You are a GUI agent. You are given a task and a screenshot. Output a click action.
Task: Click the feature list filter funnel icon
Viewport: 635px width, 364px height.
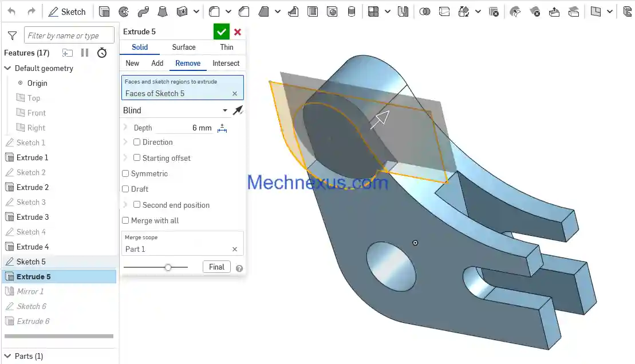(12, 35)
